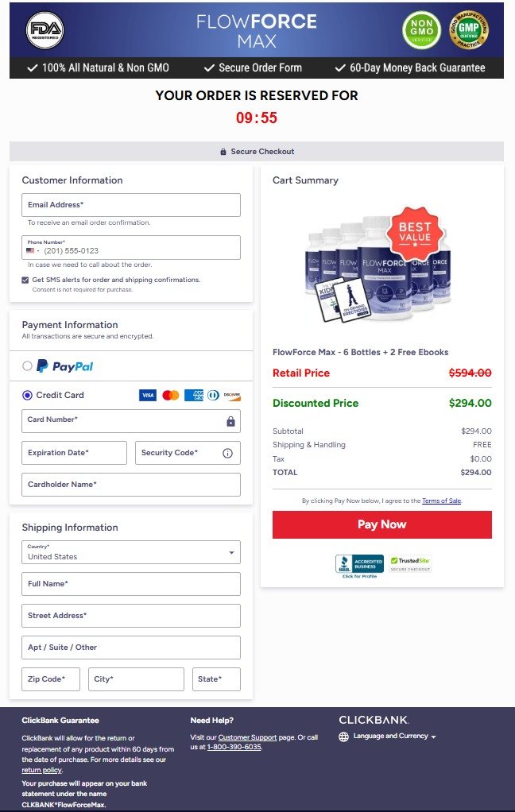Click the Security Code info icon
Image resolution: width=515 pixels, height=812 pixels.
click(229, 452)
